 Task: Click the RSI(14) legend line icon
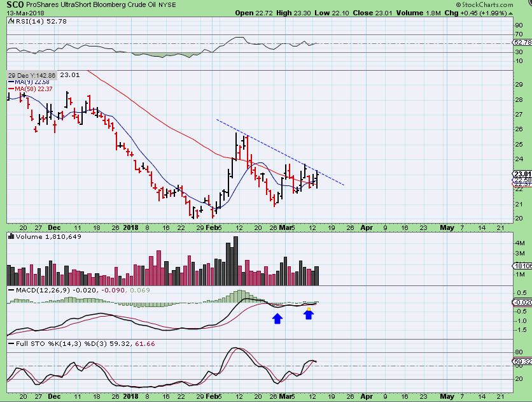[11, 22]
